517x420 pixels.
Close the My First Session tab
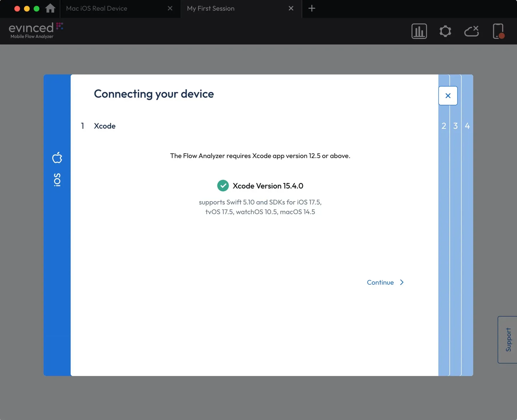coord(291,8)
